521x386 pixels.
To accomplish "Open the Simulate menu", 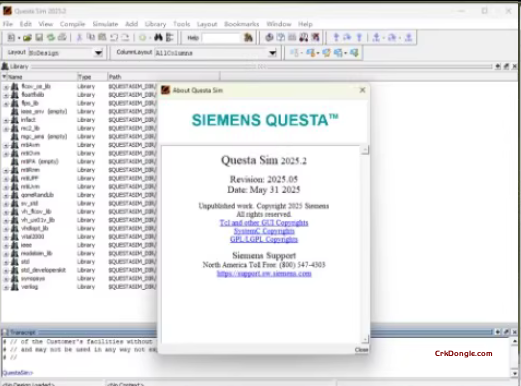I will [x=105, y=24].
